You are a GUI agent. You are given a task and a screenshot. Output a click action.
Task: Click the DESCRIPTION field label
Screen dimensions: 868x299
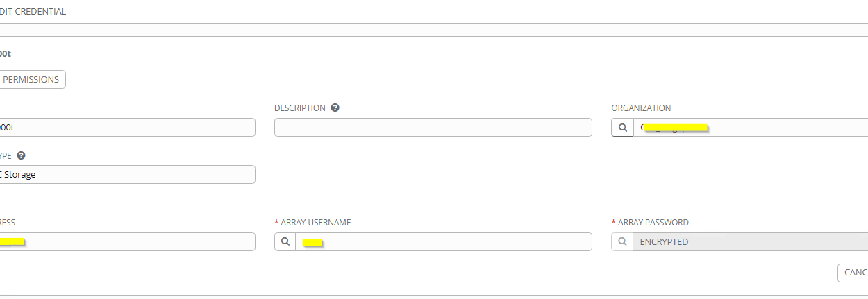[x=299, y=108]
